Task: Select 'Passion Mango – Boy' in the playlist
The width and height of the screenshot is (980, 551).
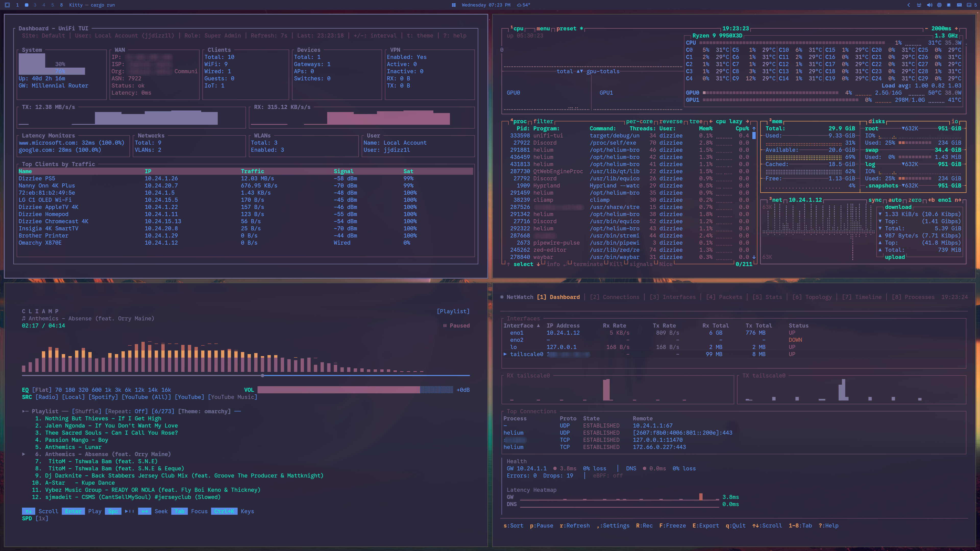Action: pyautogui.click(x=77, y=440)
